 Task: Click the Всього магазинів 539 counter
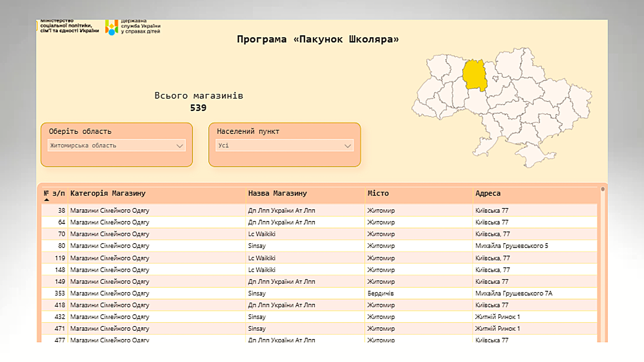(x=199, y=102)
